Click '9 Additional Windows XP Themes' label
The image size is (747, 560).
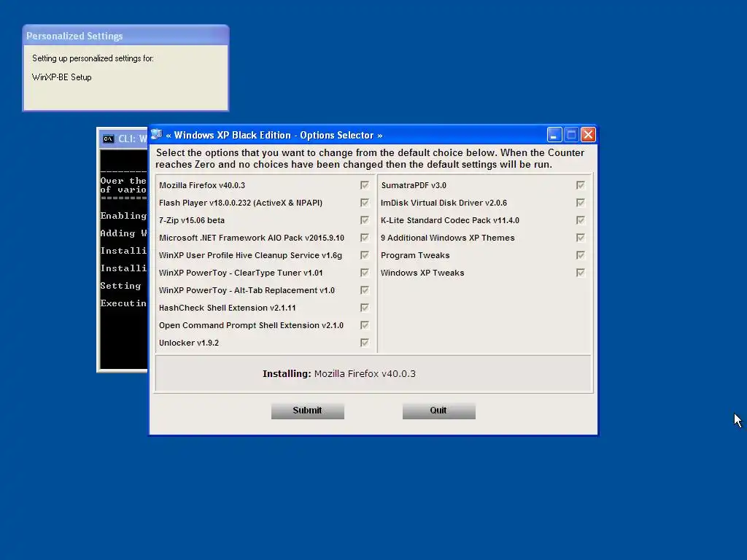[x=447, y=238]
